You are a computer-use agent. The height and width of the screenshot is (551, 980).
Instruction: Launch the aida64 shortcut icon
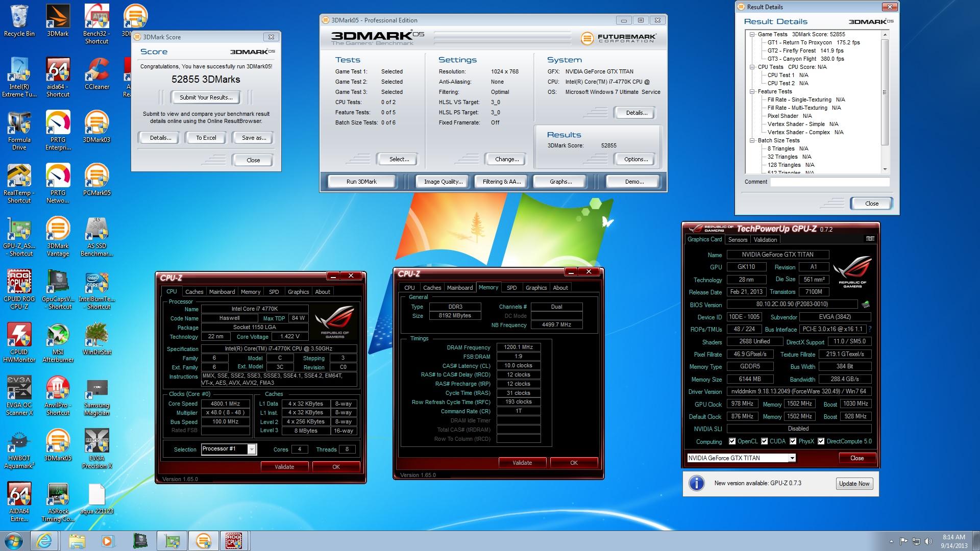click(x=58, y=77)
